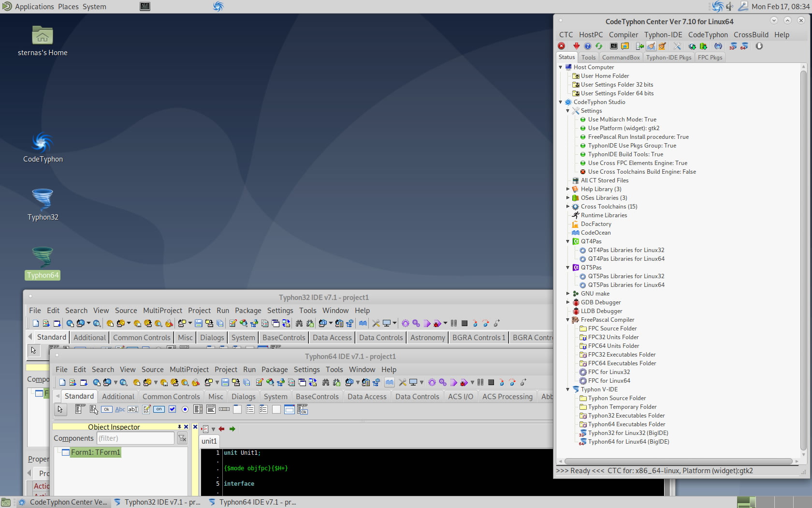Open the HostPC menu in CodeTyphon Center
The width and height of the screenshot is (812, 508).
click(x=591, y=35)
